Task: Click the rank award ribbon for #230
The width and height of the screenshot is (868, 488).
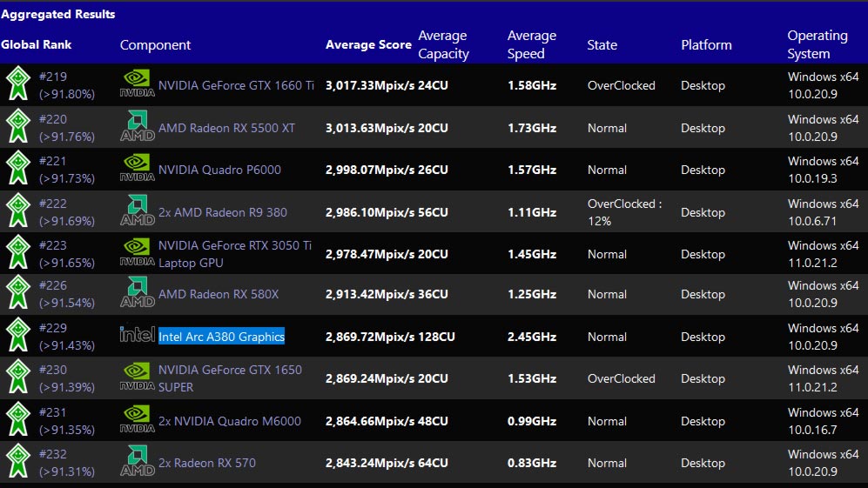Action: coord(18,377)
